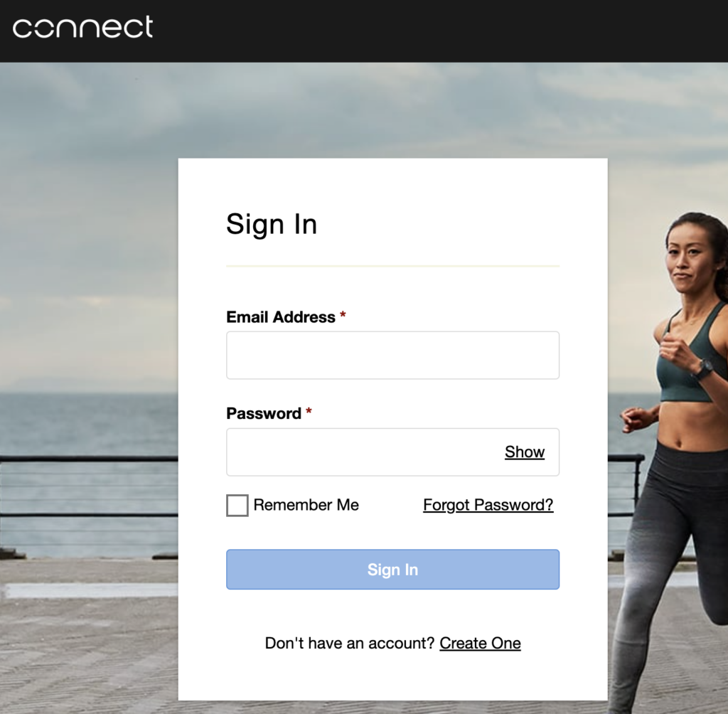Click the Password field label
This screenshot has height=714, width=728.
264,413
